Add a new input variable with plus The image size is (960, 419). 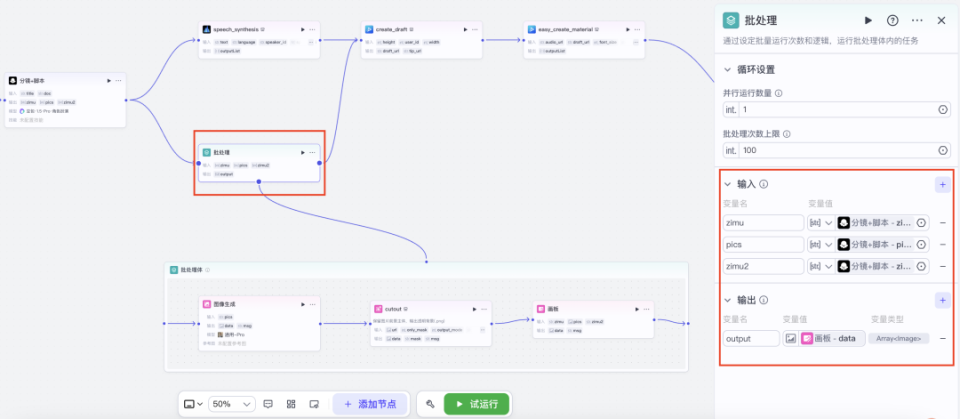point(943,184)
